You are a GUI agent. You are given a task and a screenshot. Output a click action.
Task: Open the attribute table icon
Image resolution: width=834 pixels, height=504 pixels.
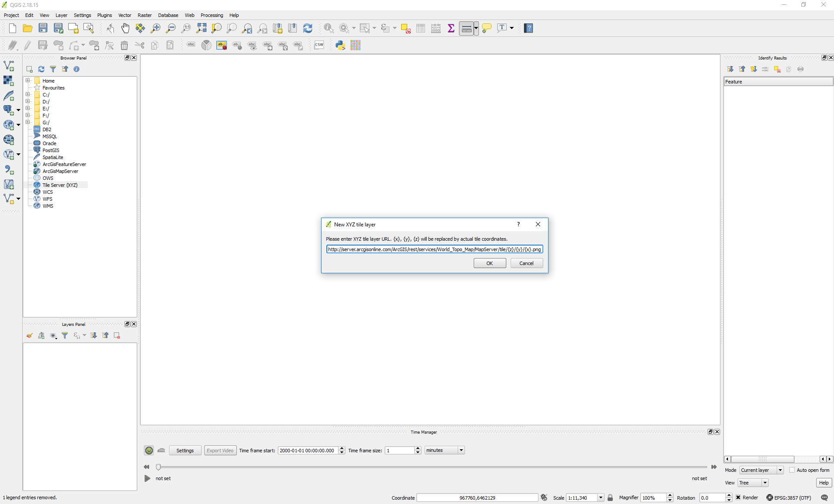pyautogui.click(x=421, y=28)
